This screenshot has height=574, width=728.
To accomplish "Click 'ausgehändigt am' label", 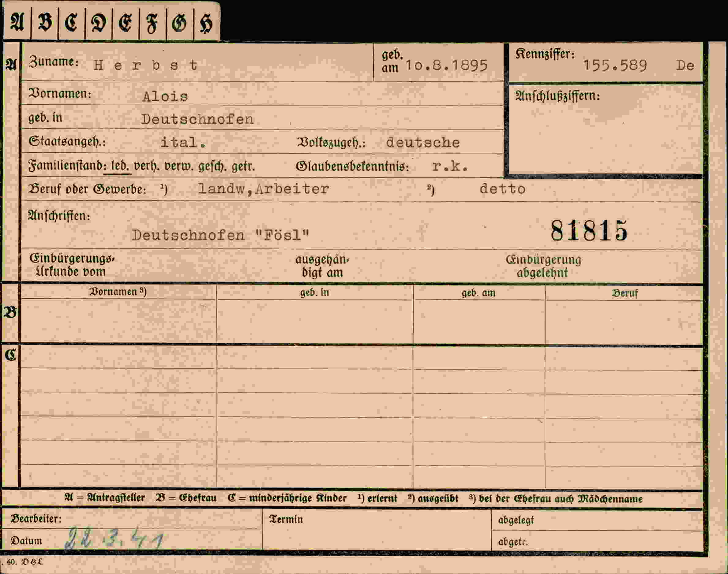I will 322,266.
